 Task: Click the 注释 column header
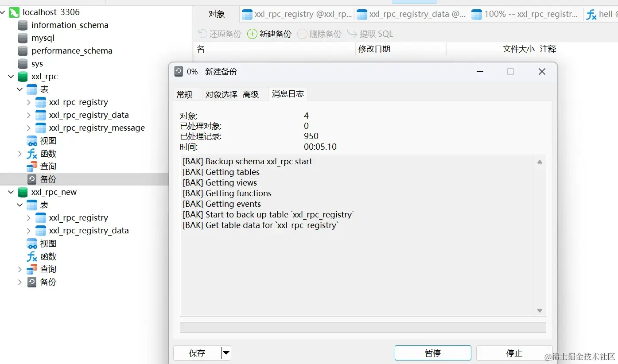548,49
